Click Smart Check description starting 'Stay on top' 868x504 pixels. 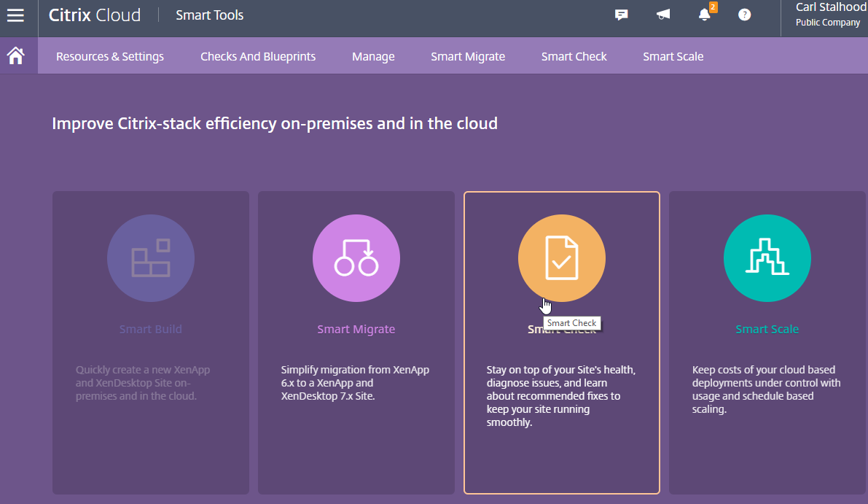click(561, 396)
